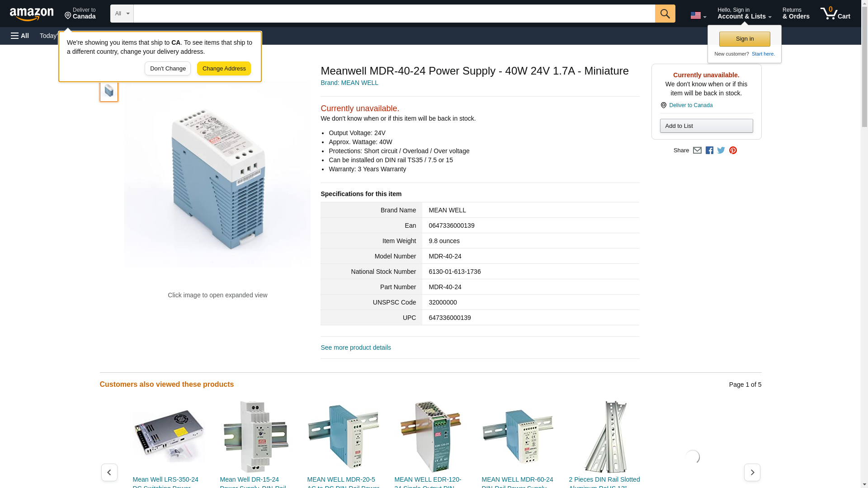Image resolution: width=868 pixels, height=488 pixels.
Task: Click the Don't Change button
Action: pos(168,69)
